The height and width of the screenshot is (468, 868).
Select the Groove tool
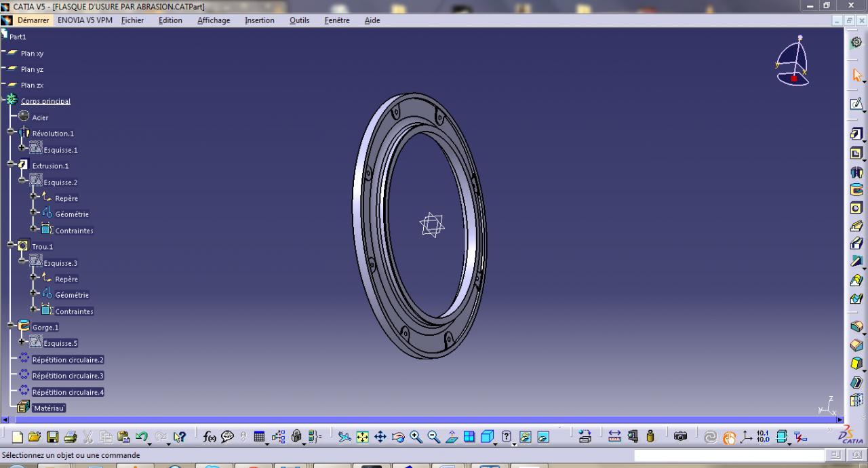(x=856, y=190)
